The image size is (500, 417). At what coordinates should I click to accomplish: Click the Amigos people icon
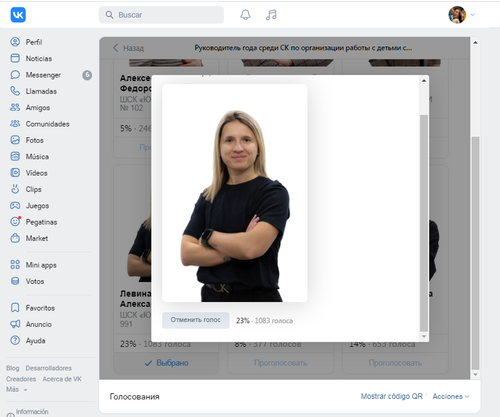point(15,107)
